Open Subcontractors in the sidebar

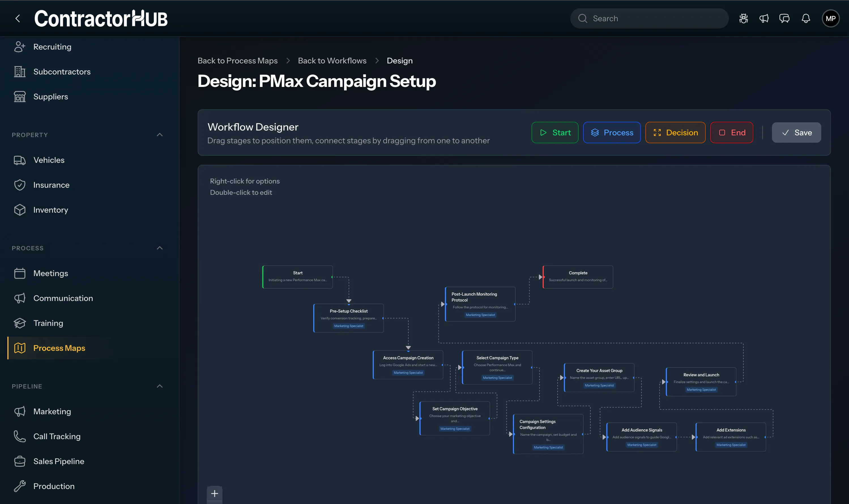[x=62, y=72]
